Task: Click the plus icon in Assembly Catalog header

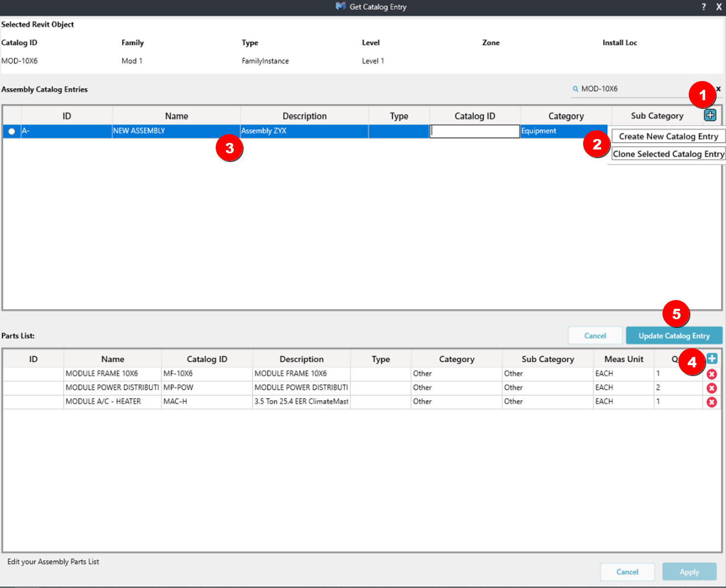Action: [x=710, y=115]
